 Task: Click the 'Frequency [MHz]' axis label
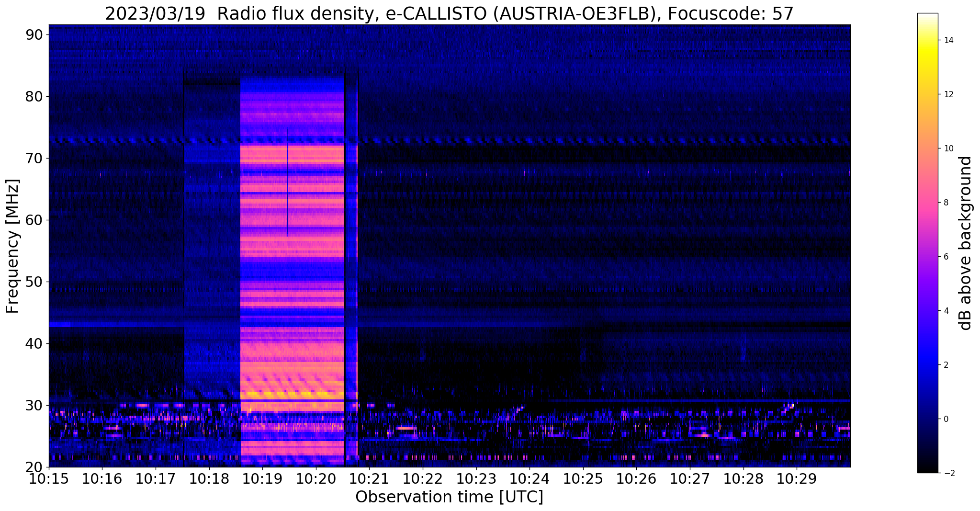tap(12, 246)
